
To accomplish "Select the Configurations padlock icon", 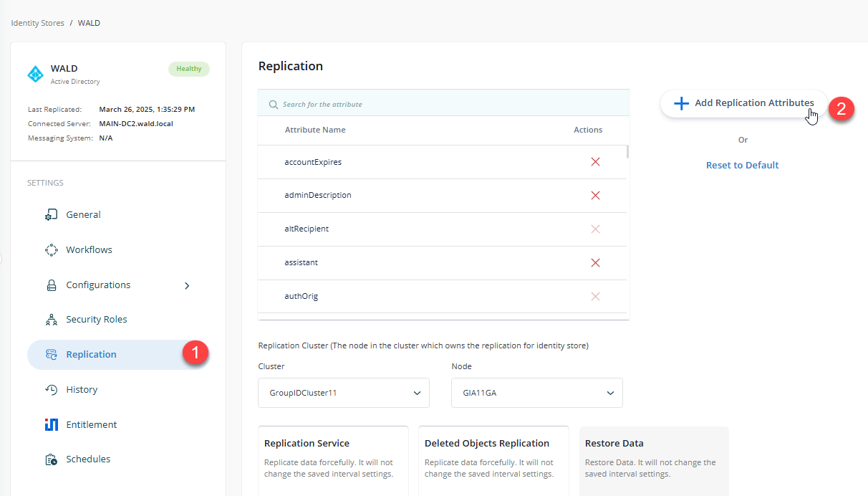I will (x=51, y=285).
